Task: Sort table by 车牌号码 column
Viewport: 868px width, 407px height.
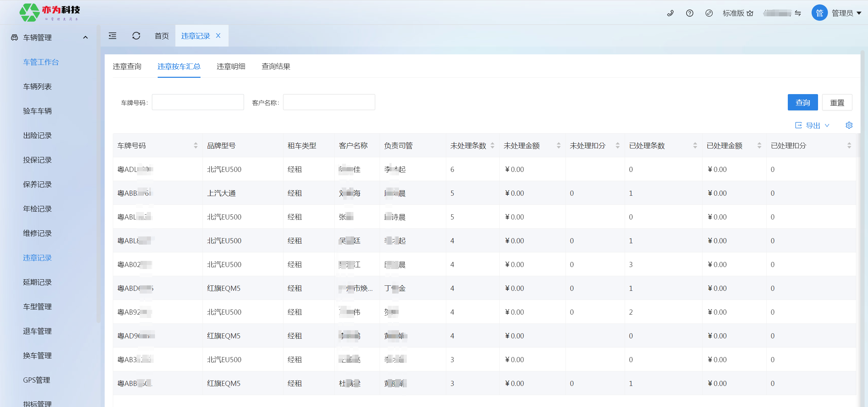Action: 196,145
